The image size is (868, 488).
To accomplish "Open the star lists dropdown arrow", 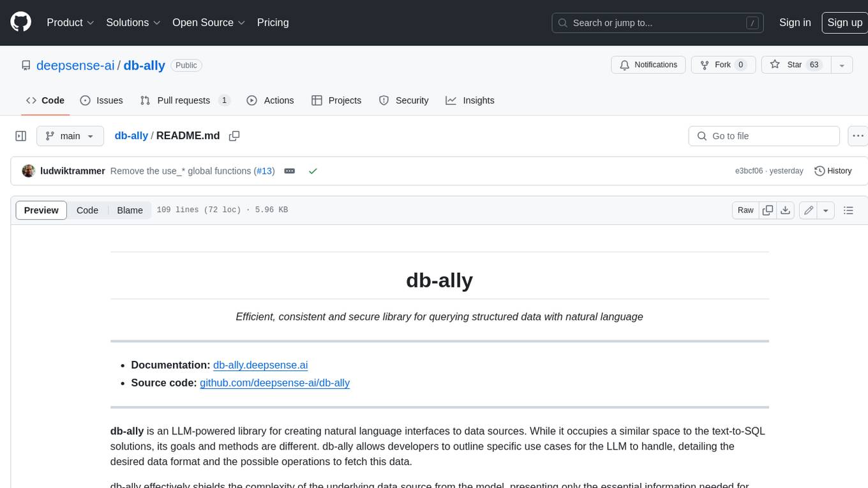I will (x=842, y=65).
